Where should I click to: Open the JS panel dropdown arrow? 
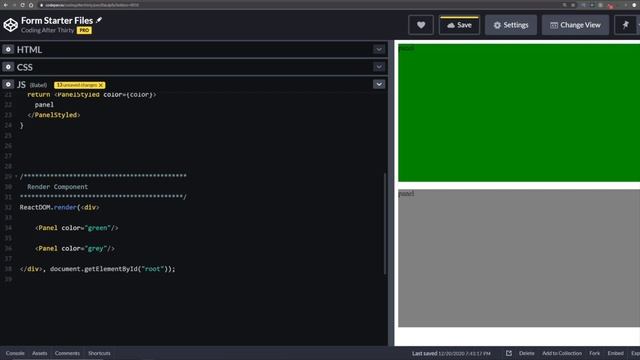tap(379, 84)
